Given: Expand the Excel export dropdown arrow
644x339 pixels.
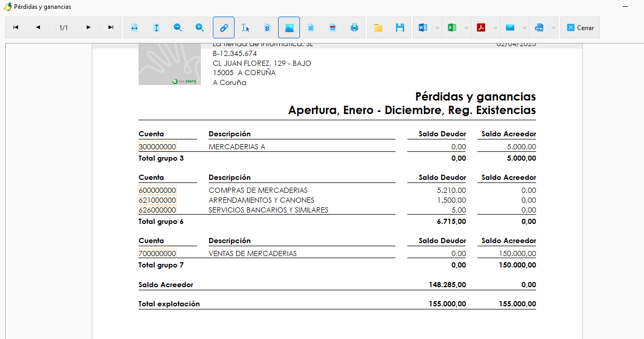Looking at the screenshot, I should click(x=467, y=27).
